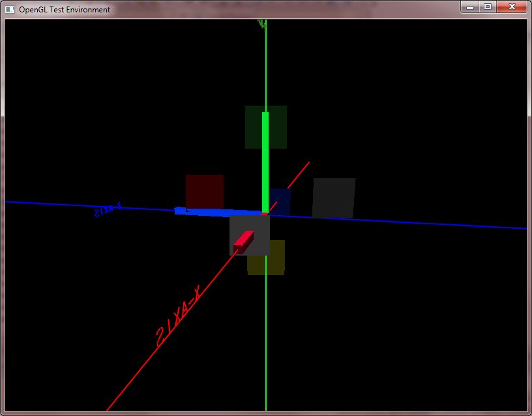Click the OpenGL Test Environment window title
Image resolution: width=532 pixels, height=416 pixels.
65,10
